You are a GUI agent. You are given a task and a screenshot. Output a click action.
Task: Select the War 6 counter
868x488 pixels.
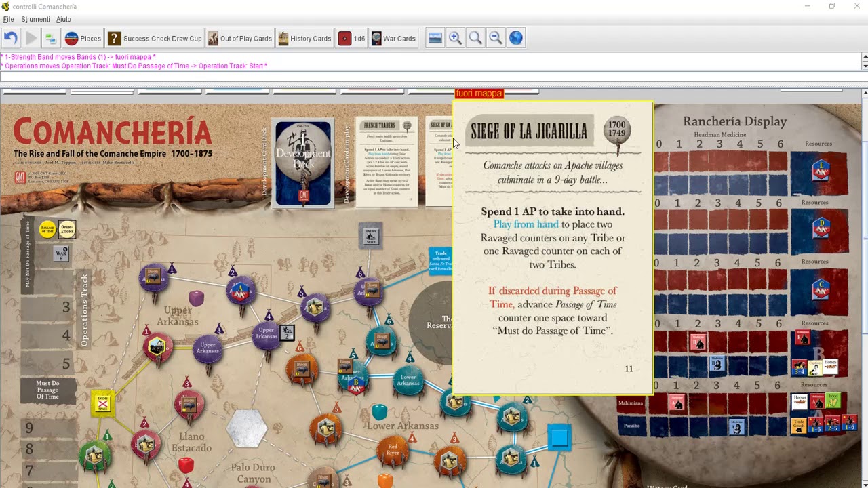click(61, 253)
